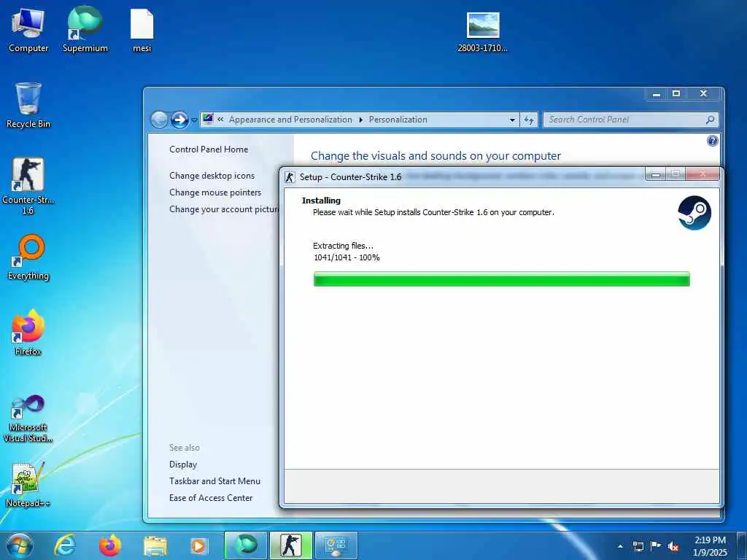Screen dimensions: 747x560
Task: Go back in the Control Panel window
Action: (x=159, y=120)
